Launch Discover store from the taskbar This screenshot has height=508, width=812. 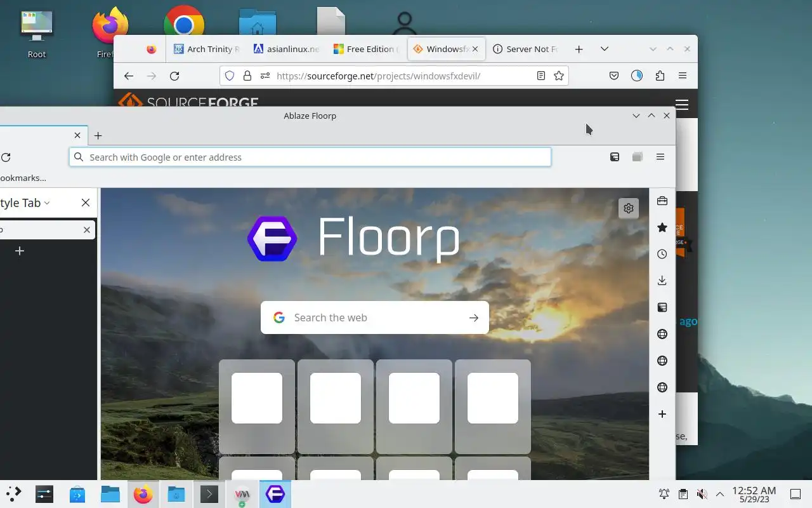[x=77, y=494]
